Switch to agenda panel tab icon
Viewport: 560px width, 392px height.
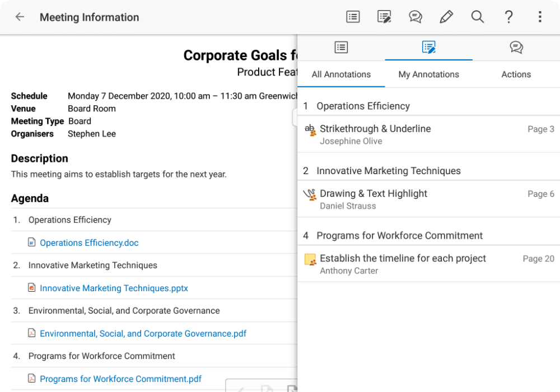click(341, 48)
